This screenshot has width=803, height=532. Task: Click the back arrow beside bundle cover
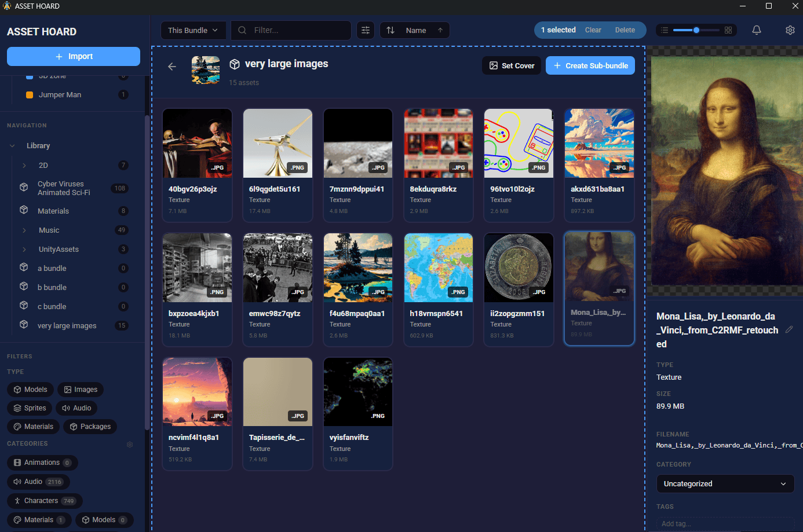coord(172,67)
